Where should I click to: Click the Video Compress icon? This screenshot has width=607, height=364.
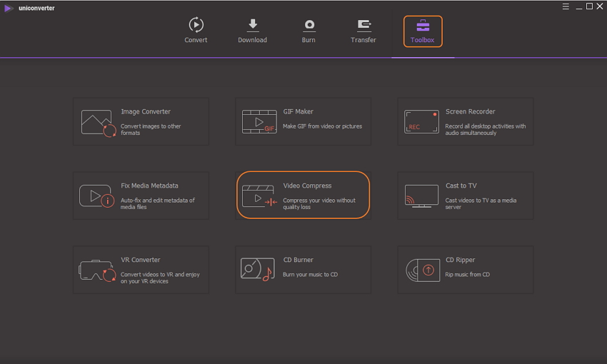tap(259, 196)
